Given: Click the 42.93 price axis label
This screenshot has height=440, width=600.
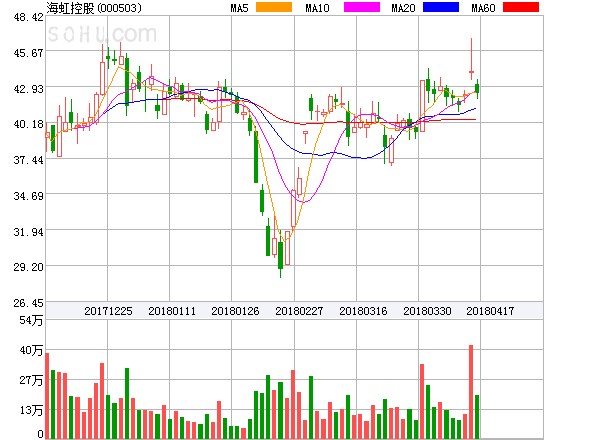Looking at the screenshot, I should pyautogui.click(x=29, y=89).
